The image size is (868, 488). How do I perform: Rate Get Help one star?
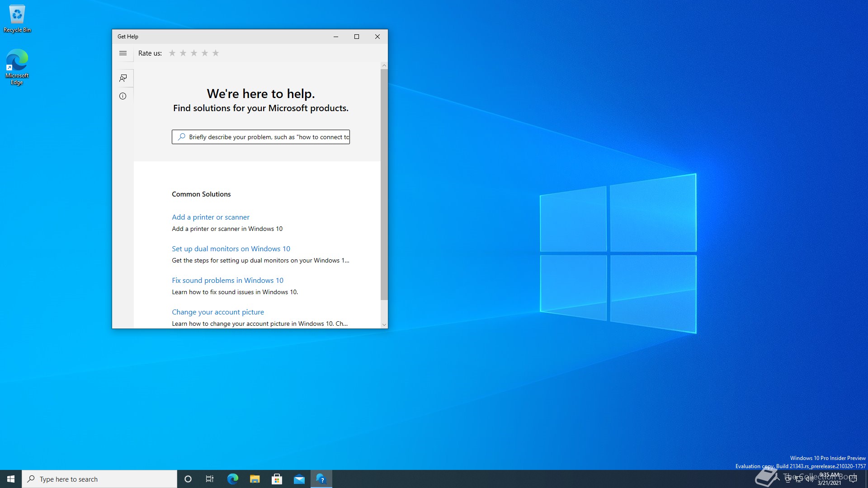click(x=172, y=53)
